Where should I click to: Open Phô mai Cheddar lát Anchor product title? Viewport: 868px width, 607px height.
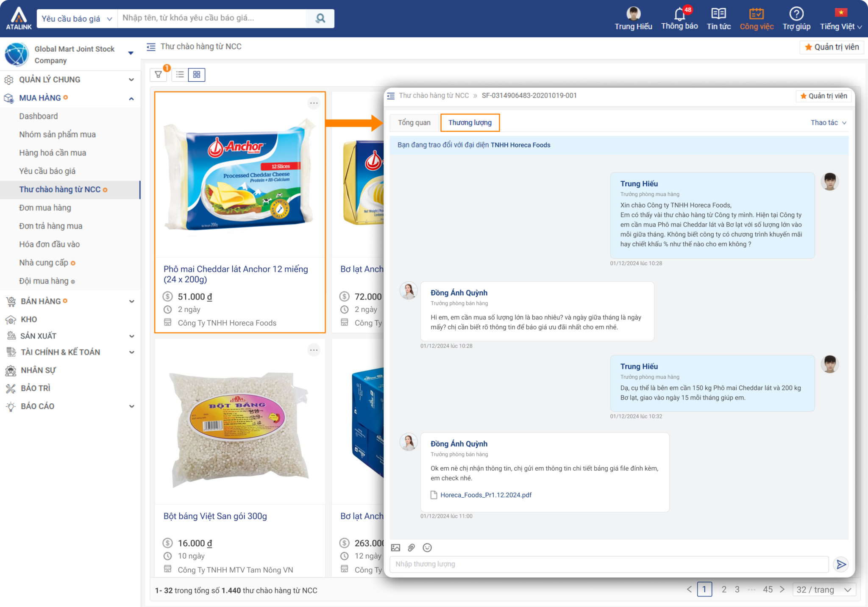coord(236,274)
